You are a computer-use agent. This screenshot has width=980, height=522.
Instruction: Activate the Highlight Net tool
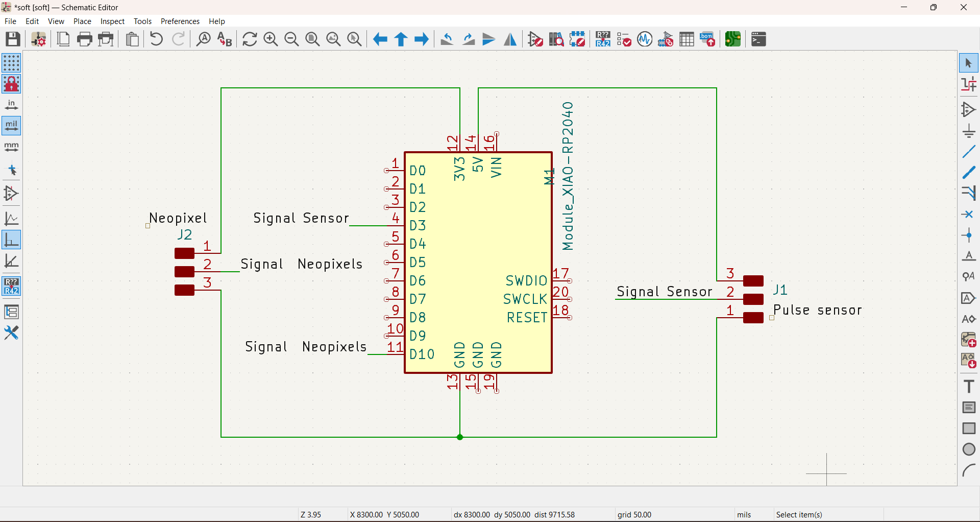(969, 84)
